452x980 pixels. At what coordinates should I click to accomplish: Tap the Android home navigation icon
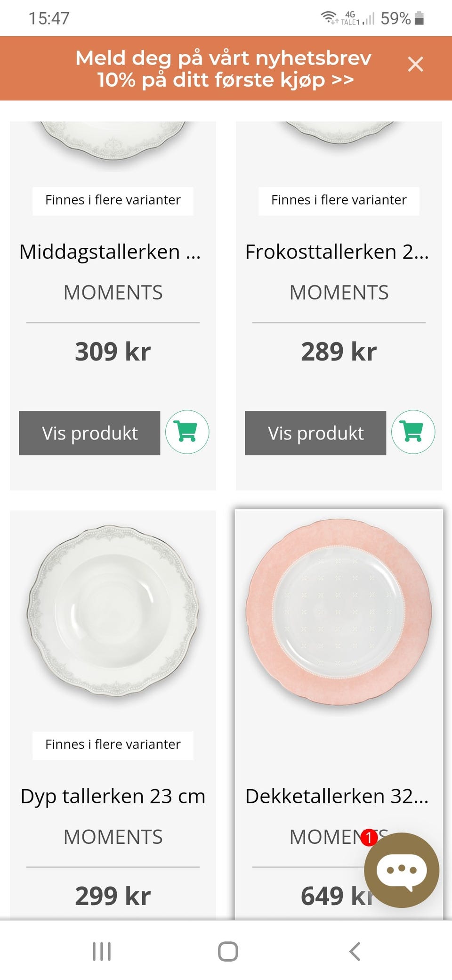[228, 951]
